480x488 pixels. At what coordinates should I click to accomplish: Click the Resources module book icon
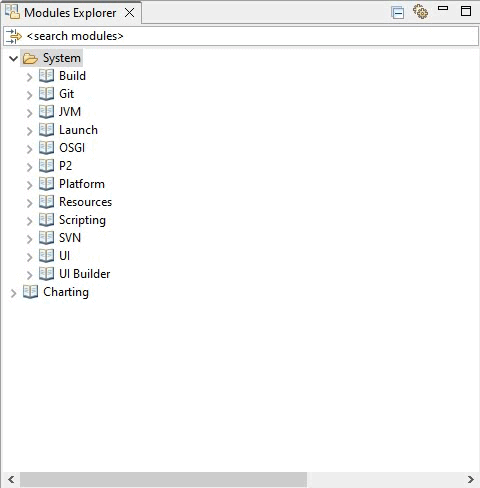46,202
